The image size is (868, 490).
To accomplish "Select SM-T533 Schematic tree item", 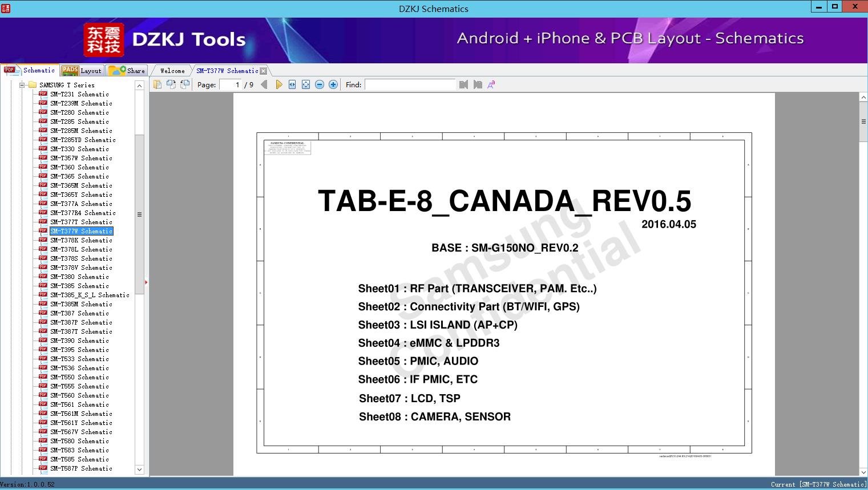I will click(79, 359).
